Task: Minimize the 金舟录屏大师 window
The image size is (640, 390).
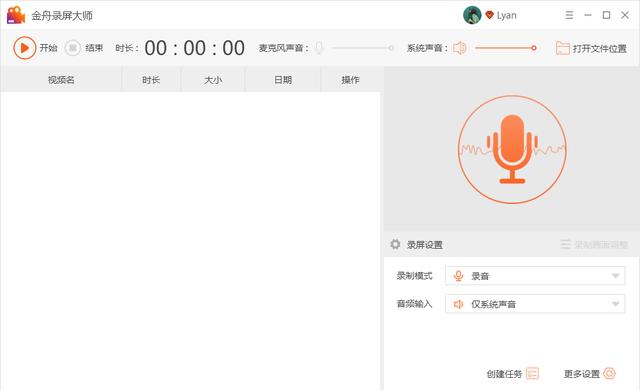Action: tap(588, 15)
